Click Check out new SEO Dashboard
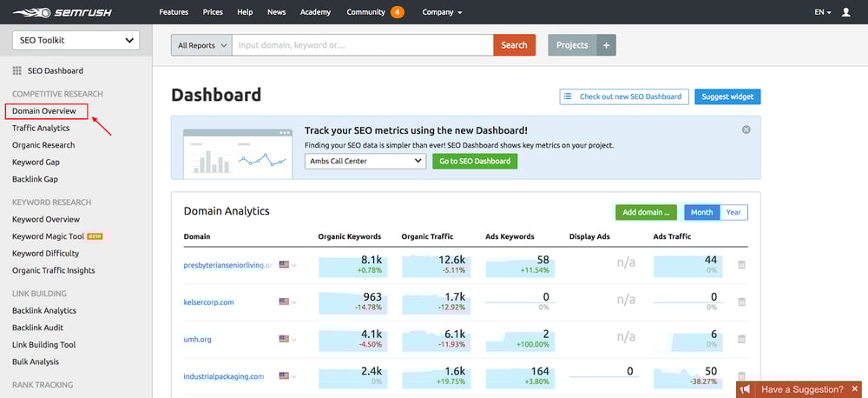The height and width of the screenshot is (398, 868). tap(624, 96)
